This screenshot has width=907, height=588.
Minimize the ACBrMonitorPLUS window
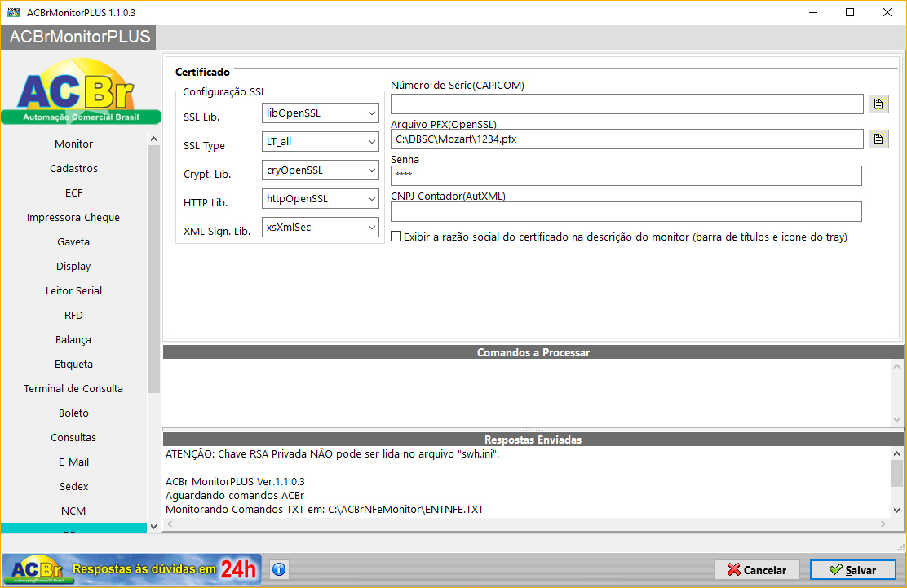812,12
